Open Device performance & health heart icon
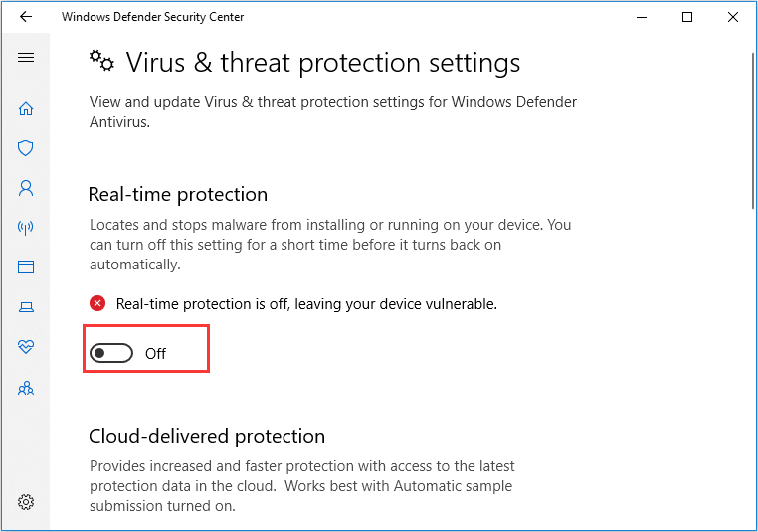The image size is (758, 532). pos(26,347)
